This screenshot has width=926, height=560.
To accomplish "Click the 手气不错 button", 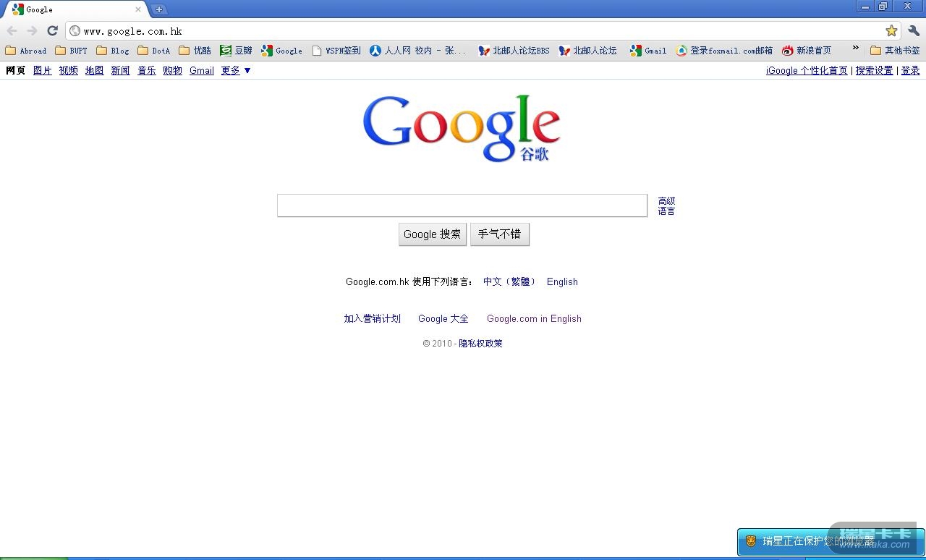I will 500,234.
